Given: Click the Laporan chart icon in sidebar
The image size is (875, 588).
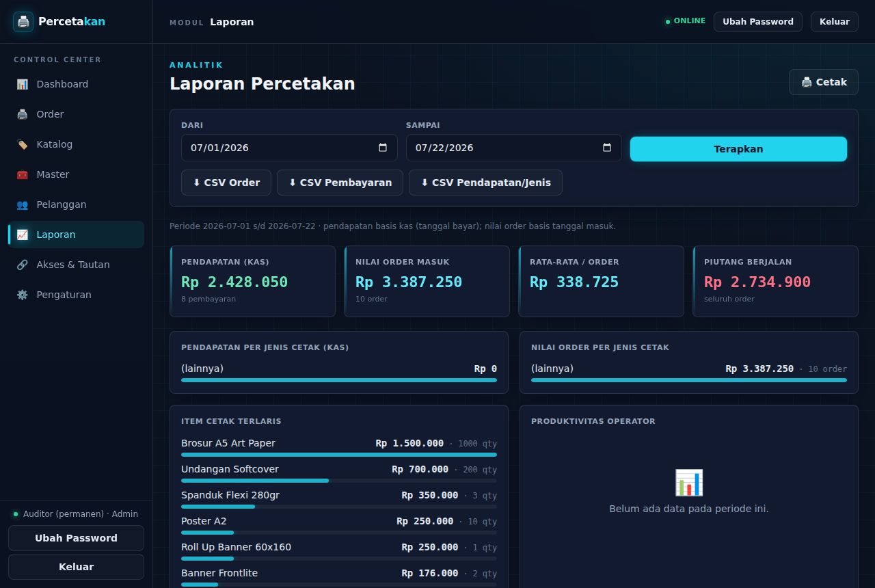Looking at the screenshot, I should tap(23, 235).
